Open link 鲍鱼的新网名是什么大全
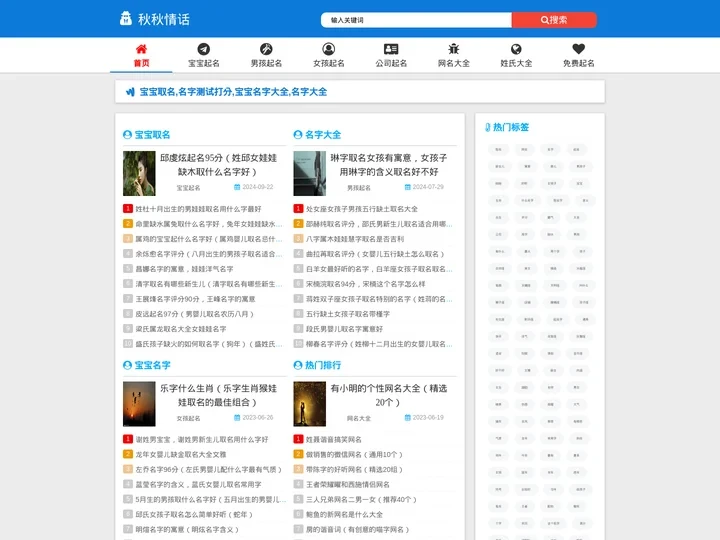This screenshot has width=720, height=540. (x=344, y=514)
